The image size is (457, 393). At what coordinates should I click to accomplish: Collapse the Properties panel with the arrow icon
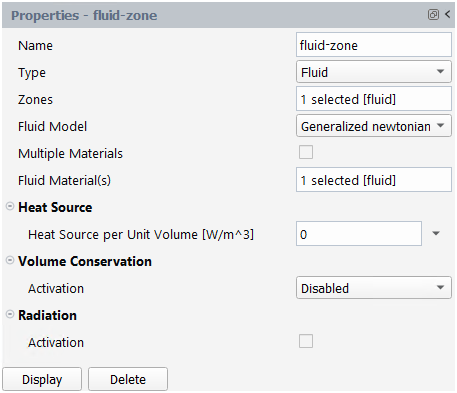tap(448, 14)
